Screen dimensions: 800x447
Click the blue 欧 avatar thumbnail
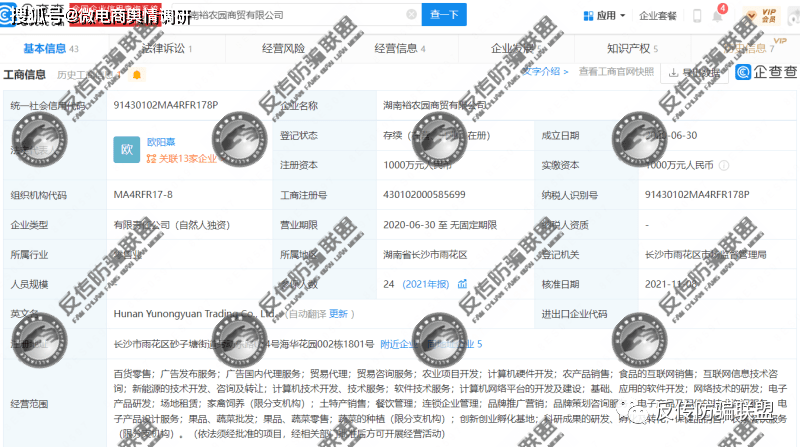click(x=127, y=150)
